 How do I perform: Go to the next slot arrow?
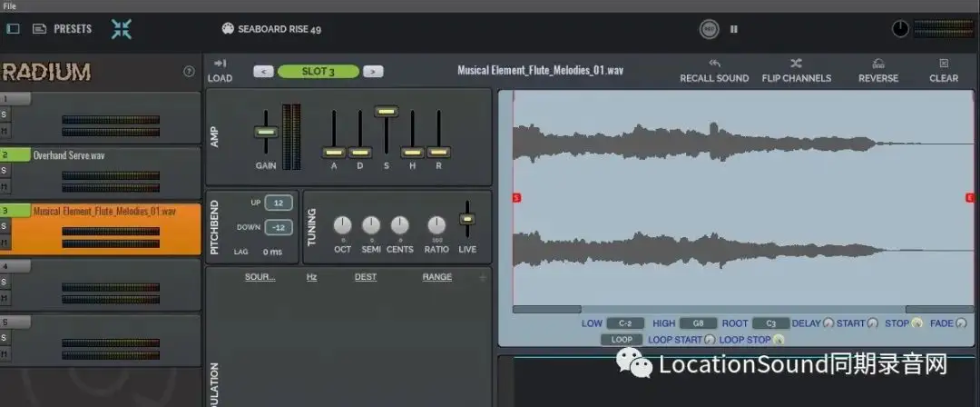click(x=373, y=72)
